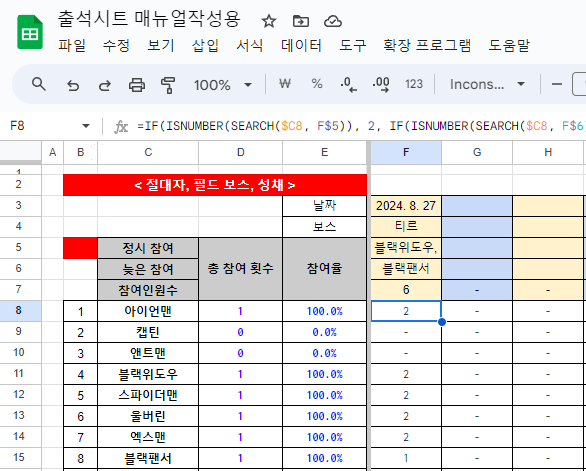Click the 블랙팬서 name cell in row 15
This screenshot has width=586, height=471.
click(x=148, y=458)
